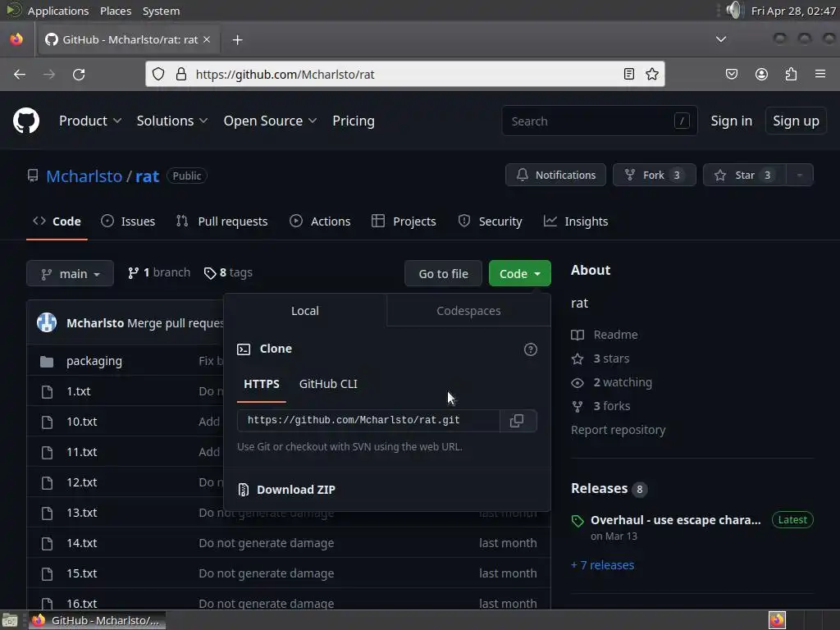Viewport: 840px width, 630px height.
Task: Select the Codespaces tab in clone popup
Action: 468,311
